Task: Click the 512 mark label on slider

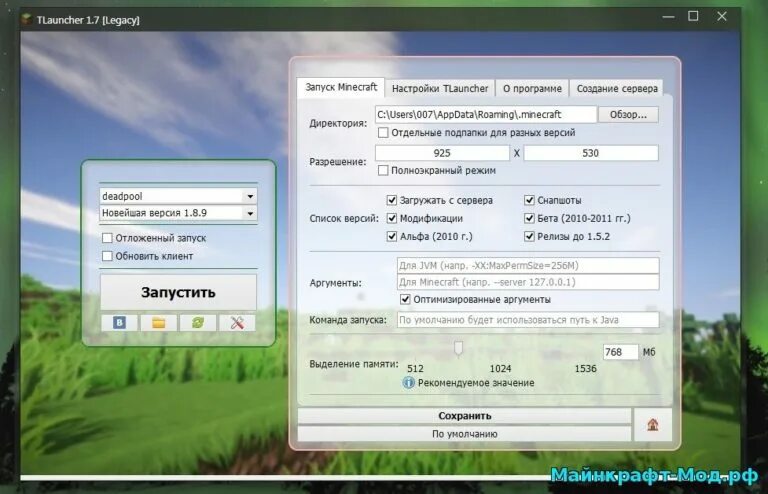Action: pyautogui.click(x=415, y=369)
